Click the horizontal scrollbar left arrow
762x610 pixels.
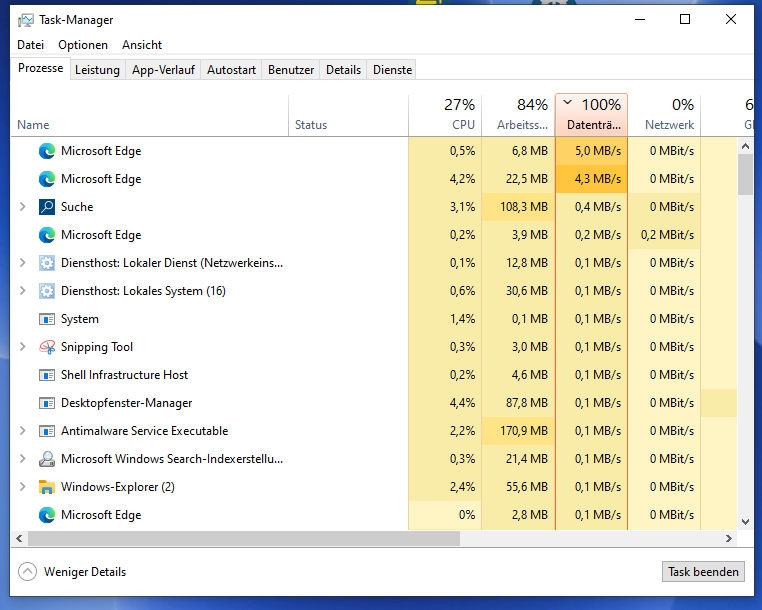tap(19, 539)
